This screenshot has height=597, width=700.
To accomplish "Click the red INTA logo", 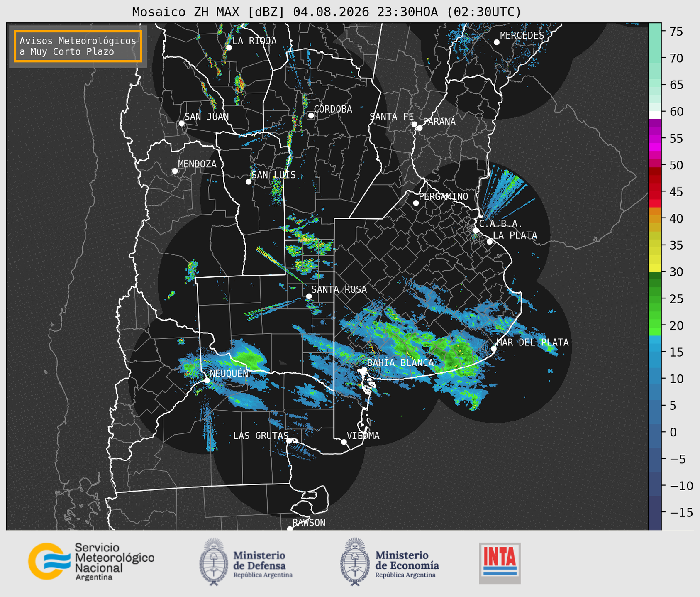I will coord(500,563).
